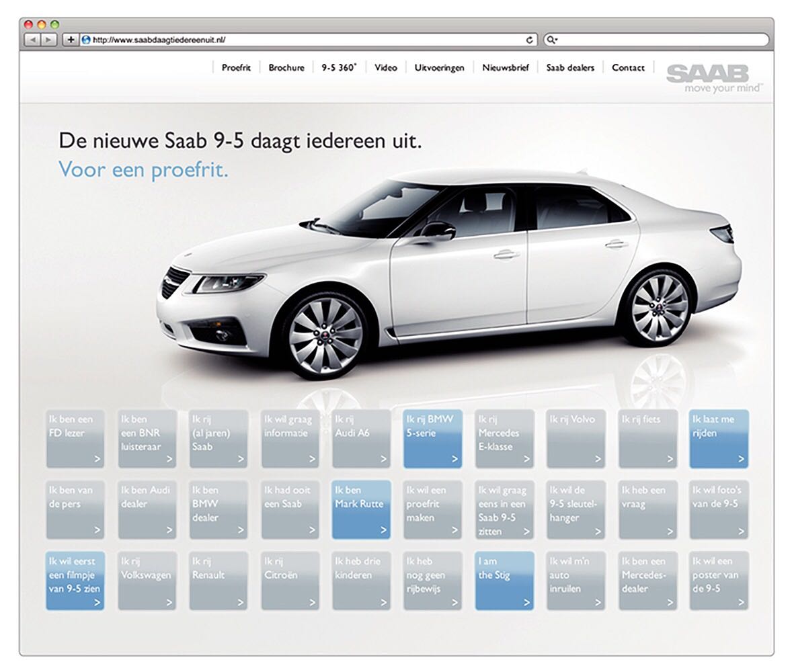The image size is (792, 672).
Task: Go forward with the browser forward arrow
Action: (48, 40)
